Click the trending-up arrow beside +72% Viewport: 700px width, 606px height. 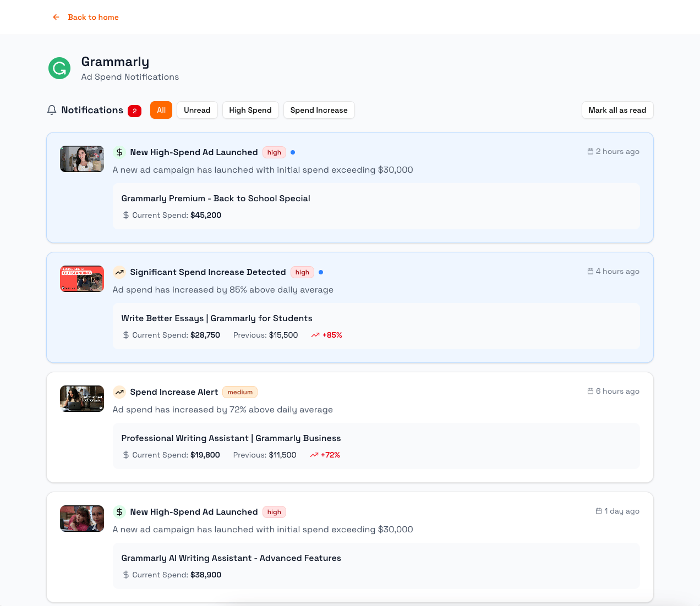[314, 455]
